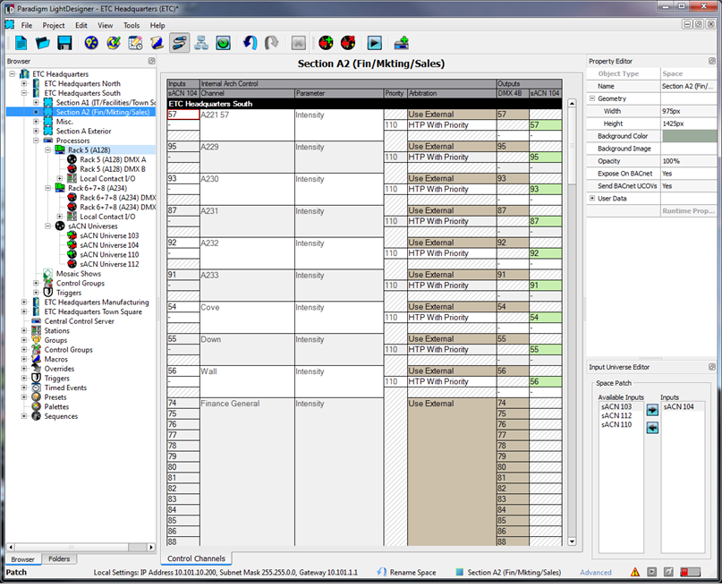Open the blue globe light-bulb view icon

[x=91, y=43]
